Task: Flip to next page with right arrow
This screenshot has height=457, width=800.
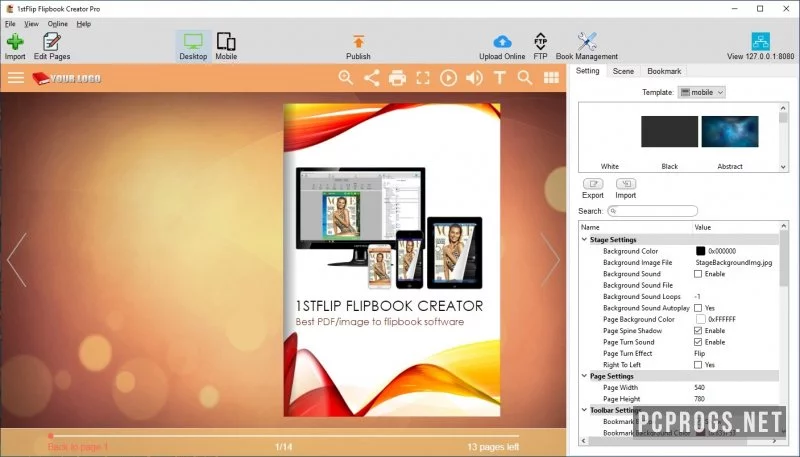Action: click(550, 260)
